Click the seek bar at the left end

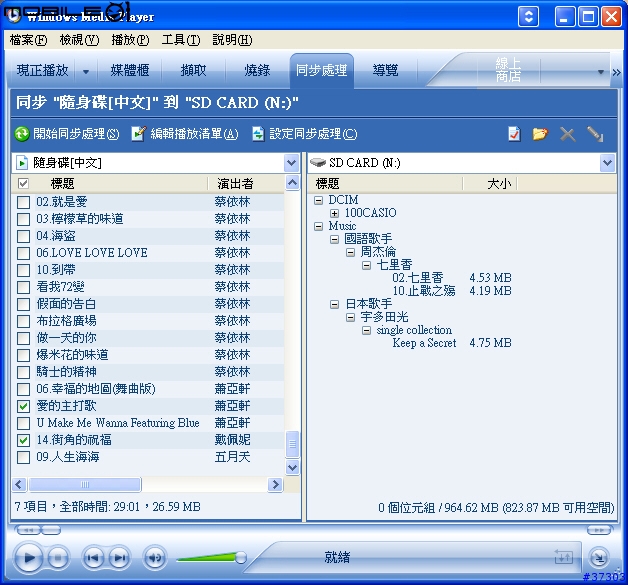[51, 530]
